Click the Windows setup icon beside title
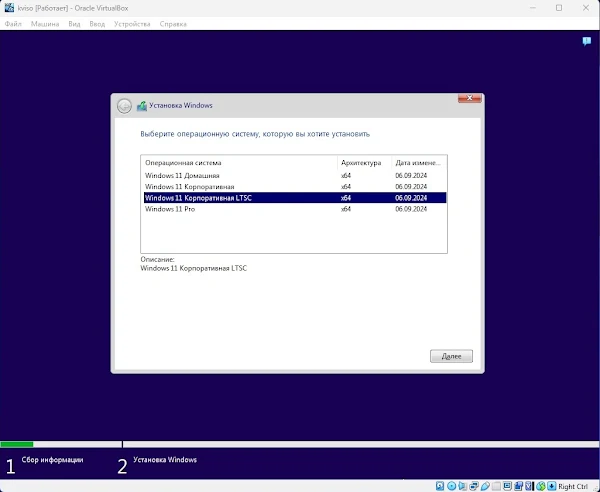600x492 pixels. 142,106
